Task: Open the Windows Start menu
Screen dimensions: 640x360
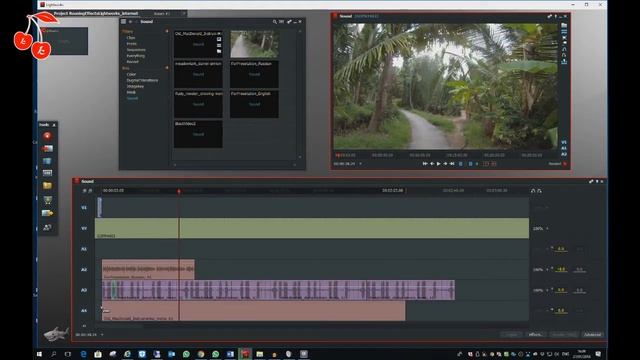Action: pos(40,354)
